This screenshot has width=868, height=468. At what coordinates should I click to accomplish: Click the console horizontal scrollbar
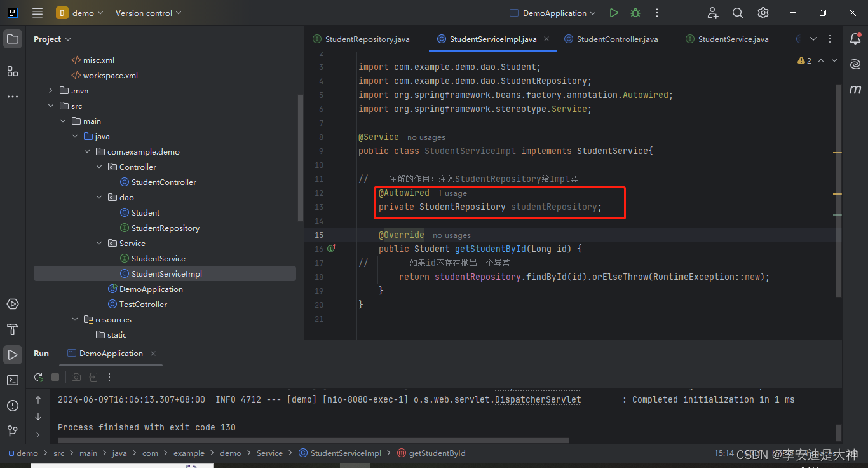[313, 440]
